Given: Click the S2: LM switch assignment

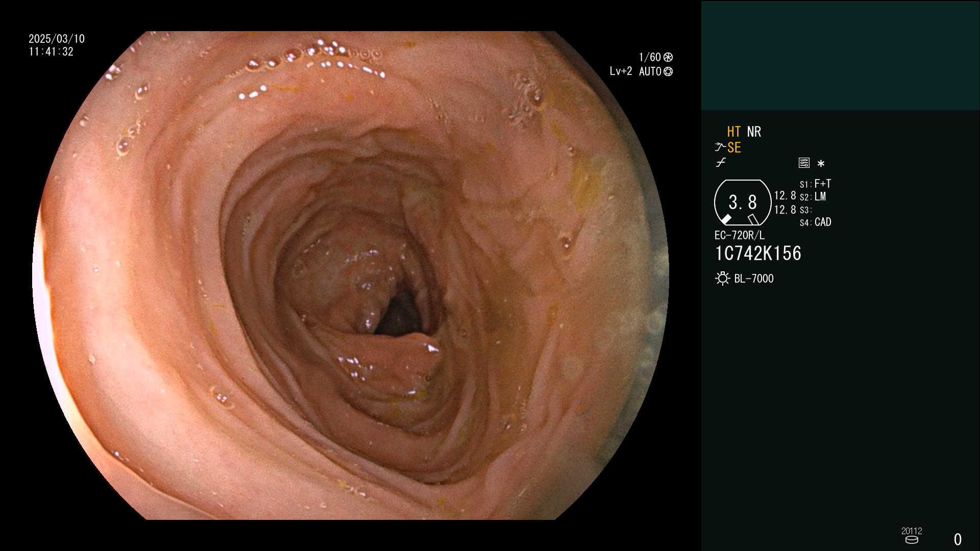Looking at the screenshot, I should [x=813, y=196].
